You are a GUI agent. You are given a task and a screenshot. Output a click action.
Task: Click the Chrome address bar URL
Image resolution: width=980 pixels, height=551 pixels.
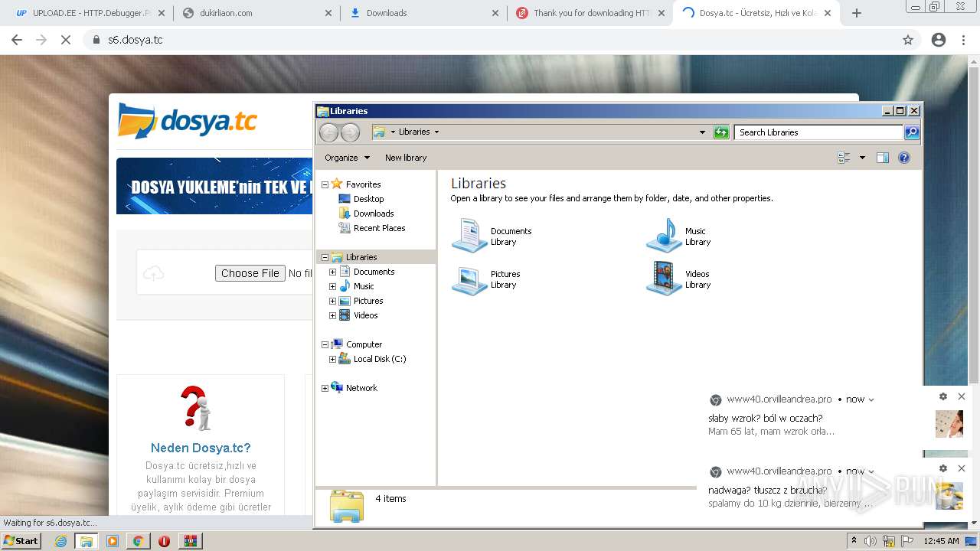click(x=135, y=40)
